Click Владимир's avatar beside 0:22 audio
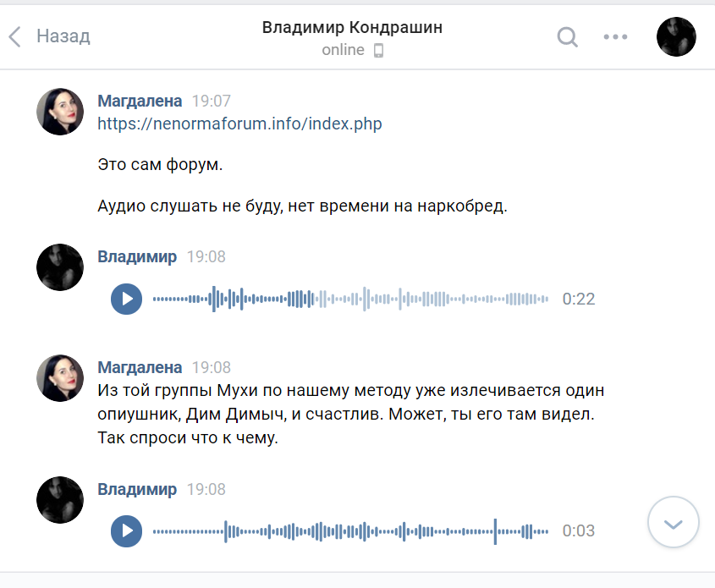 pyautogui.click(x=60, y=267)
